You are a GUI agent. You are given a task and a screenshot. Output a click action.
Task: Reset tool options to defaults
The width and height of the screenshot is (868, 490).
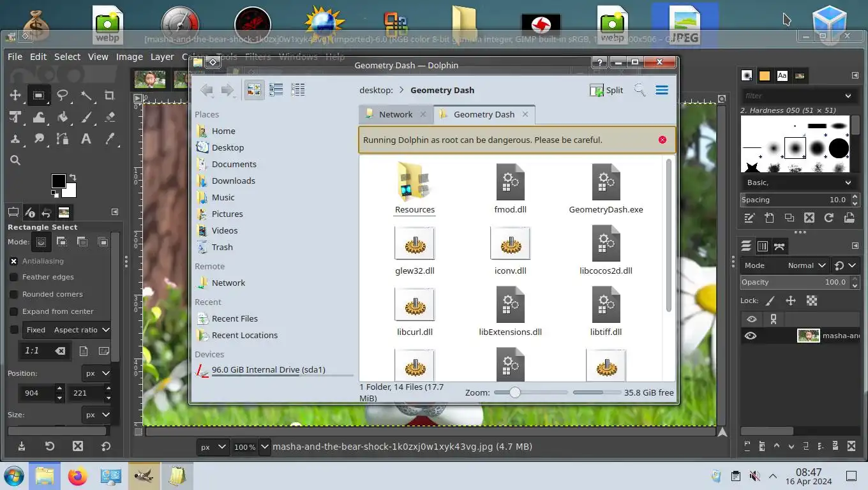106,446
